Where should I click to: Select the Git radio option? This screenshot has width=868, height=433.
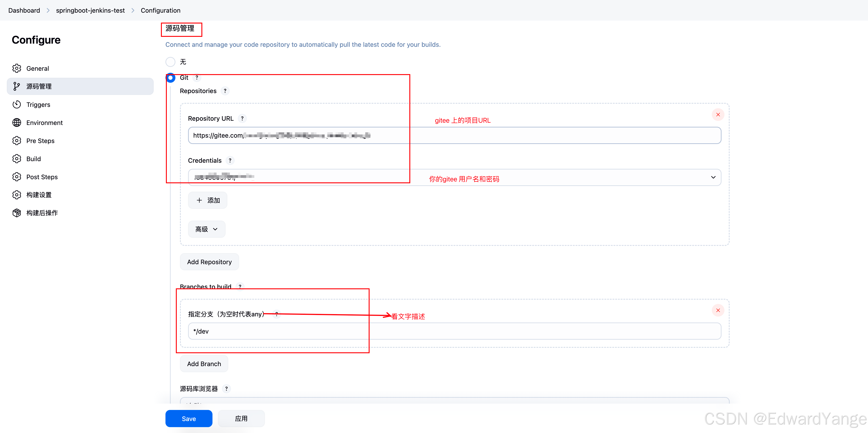(x=170, y=78)
